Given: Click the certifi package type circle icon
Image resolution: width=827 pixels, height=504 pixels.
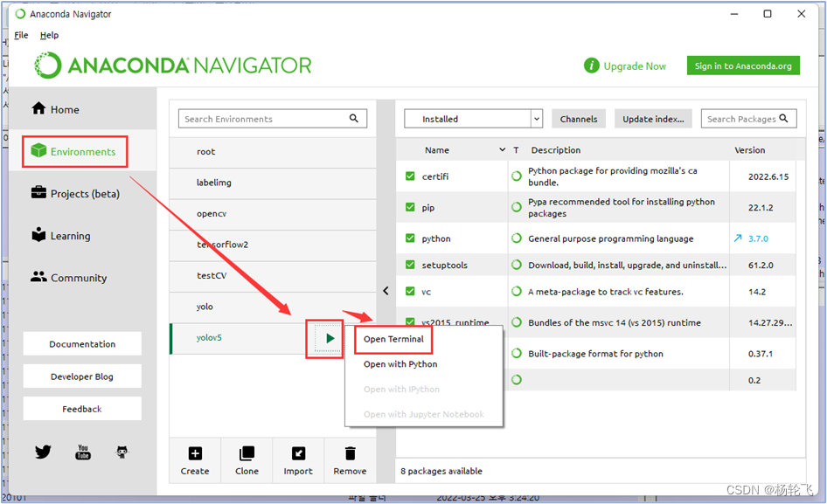Looking at the screenshot, I should 517,176.
